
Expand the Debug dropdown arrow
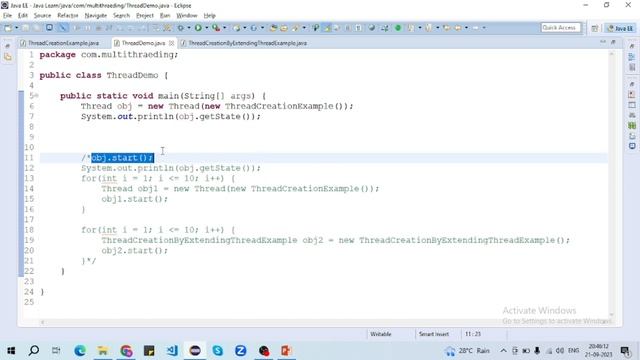[189, 28]
